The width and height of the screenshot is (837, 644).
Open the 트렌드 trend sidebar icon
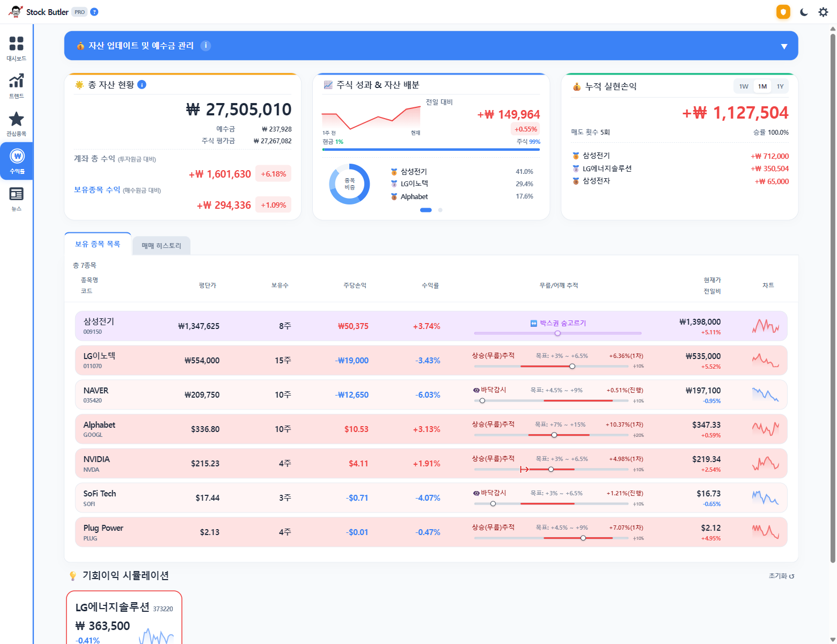16,86
